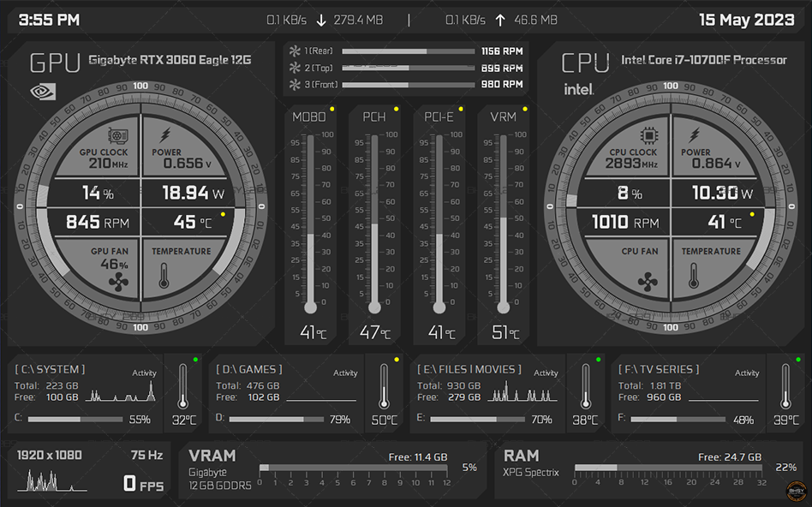Click the E: drive usage bar at 70%
812x507 pixels.
coord(477,419)
